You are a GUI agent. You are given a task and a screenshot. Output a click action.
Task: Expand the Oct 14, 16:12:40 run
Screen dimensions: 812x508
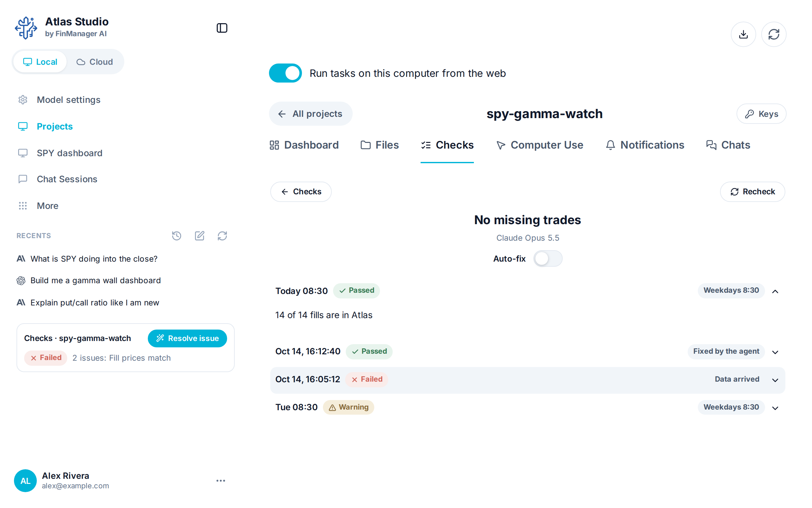click(x=775, y=352)
